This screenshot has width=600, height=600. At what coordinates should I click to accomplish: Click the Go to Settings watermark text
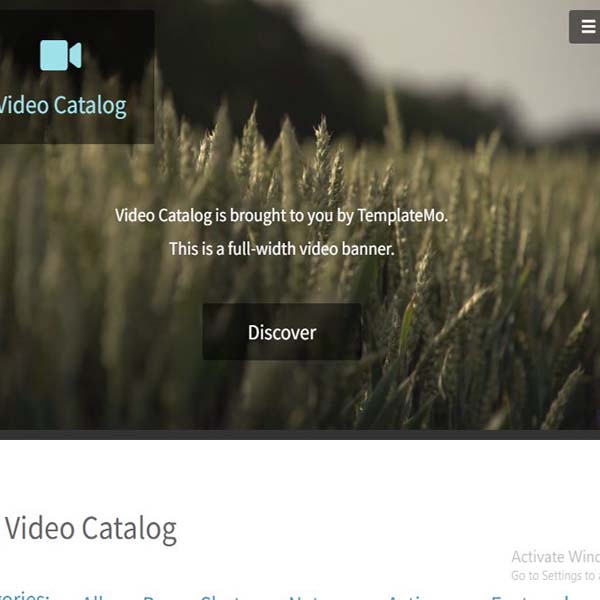click(x=556, y=576)
